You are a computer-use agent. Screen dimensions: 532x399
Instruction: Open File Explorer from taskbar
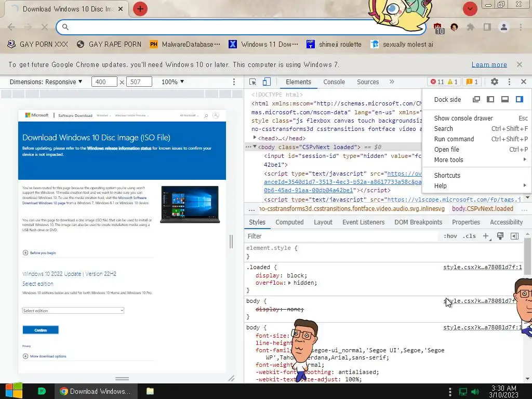[x=150, y=391]
